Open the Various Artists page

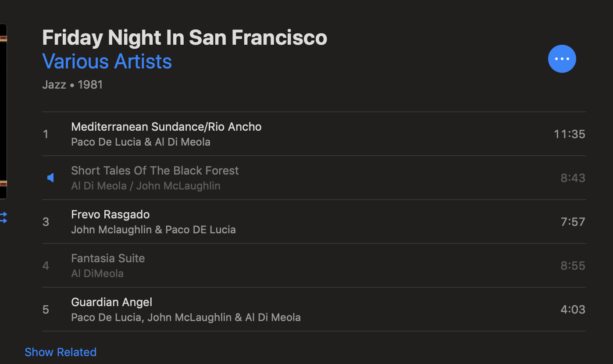[107, 61]
